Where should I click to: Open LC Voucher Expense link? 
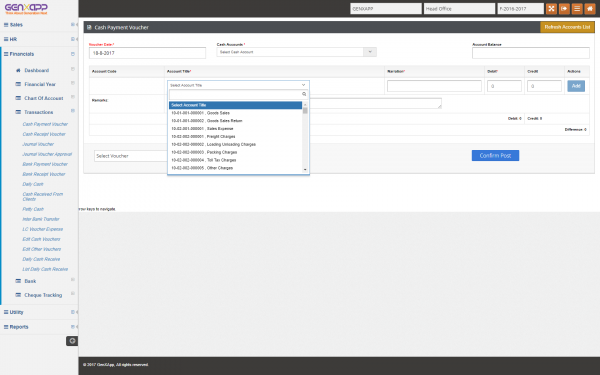pos(43,229)
